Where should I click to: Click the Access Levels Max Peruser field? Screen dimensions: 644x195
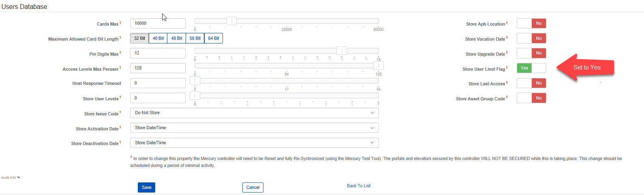point(158,68)
